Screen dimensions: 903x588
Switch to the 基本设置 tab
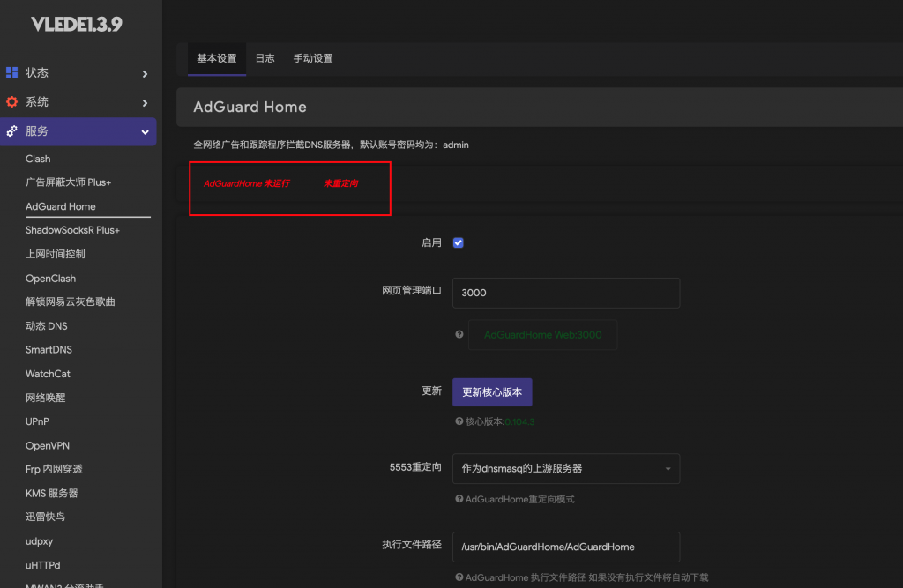pyautogui.click(x=217, y=58)
